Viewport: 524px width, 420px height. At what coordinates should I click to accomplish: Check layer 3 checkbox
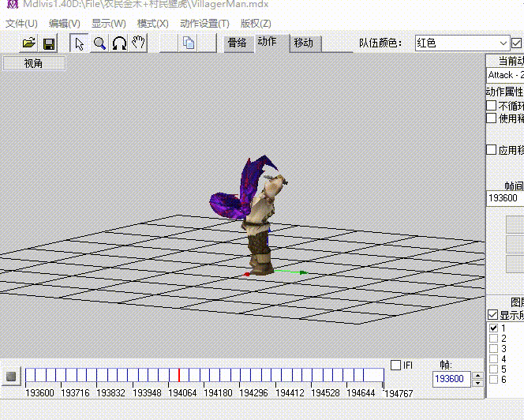(x=493, y=348)
